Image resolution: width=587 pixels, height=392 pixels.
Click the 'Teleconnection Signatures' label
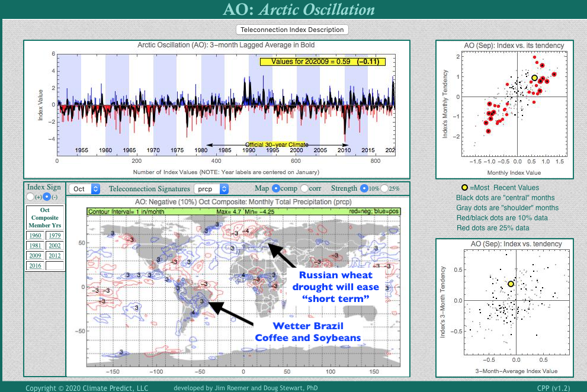pos(149,189)
